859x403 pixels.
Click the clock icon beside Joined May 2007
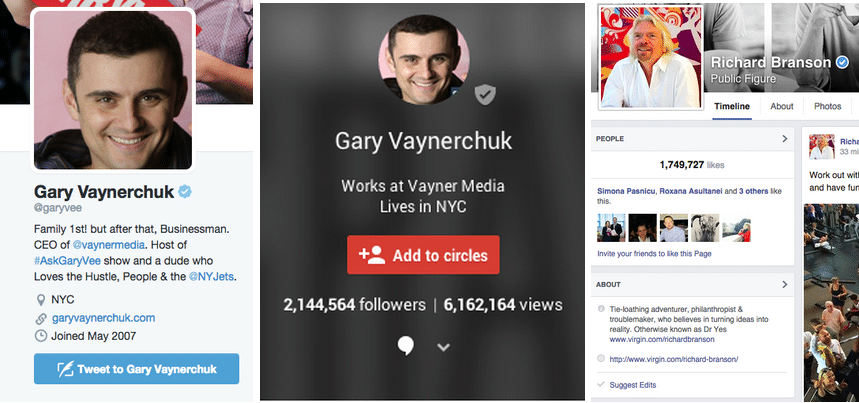pyautogui.click(x=41, y=336)
